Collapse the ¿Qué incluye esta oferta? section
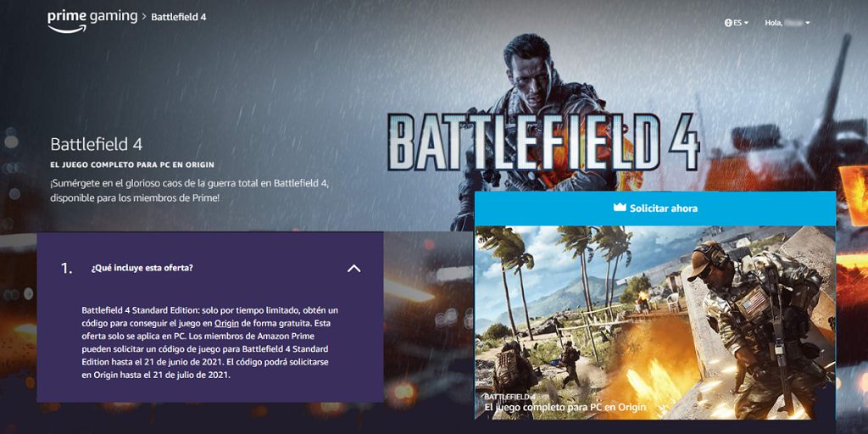This screenshot has height=434, width=868. 353,269
